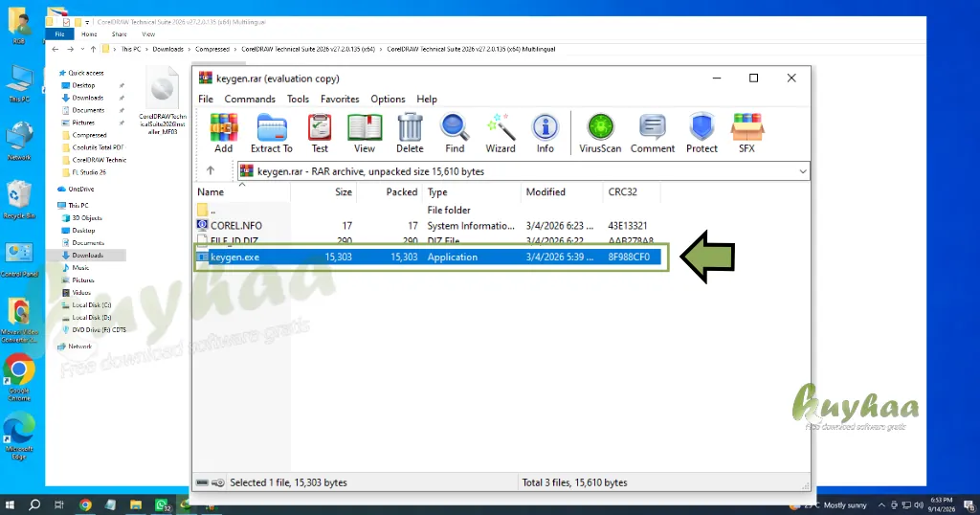The image size is (980, 515).
Task: Open the Favorites menu
Action: [x=340, y=99]
